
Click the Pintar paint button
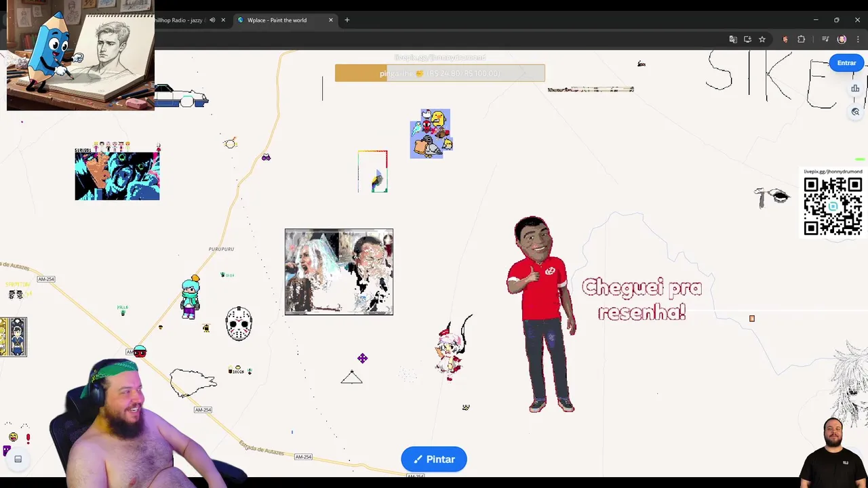434,460
